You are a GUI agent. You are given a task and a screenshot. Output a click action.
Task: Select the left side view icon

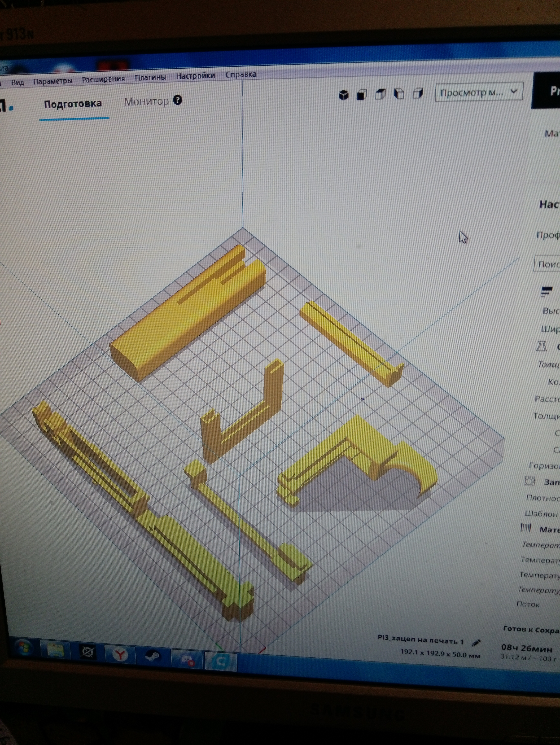point(399,94)
